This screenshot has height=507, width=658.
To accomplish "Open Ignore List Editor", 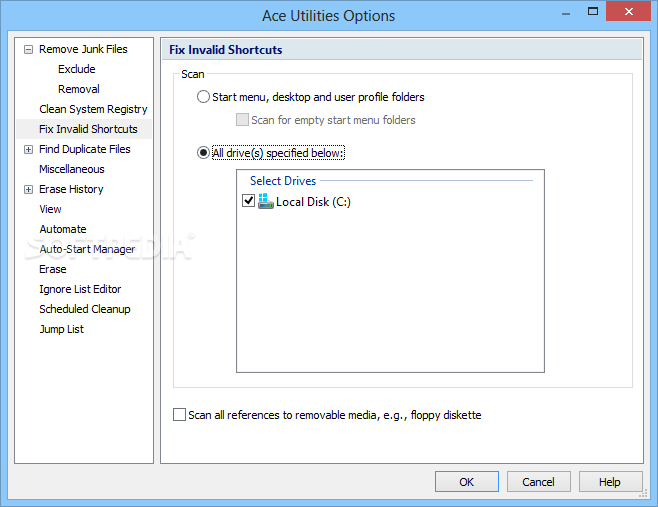I will coord(80,289).
